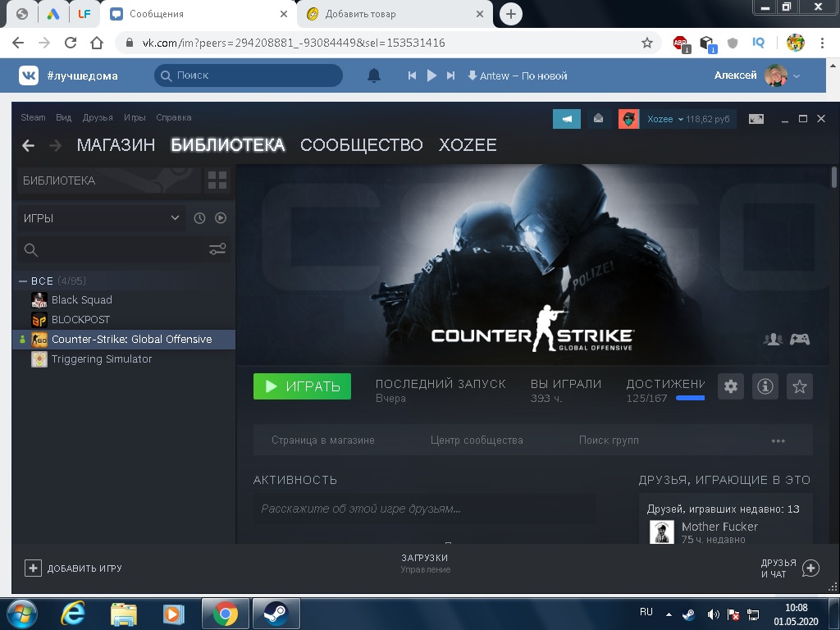
Task: Go to the СООБЩЕСТВО tab
Action: tap(362, 145)
